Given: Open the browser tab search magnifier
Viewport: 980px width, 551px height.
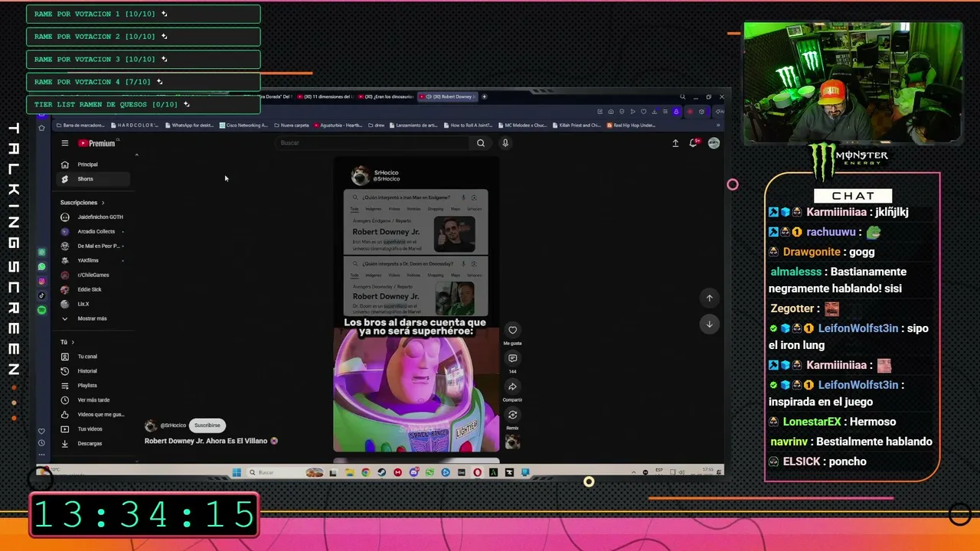Looking at the screenshot, I should 682,96.
